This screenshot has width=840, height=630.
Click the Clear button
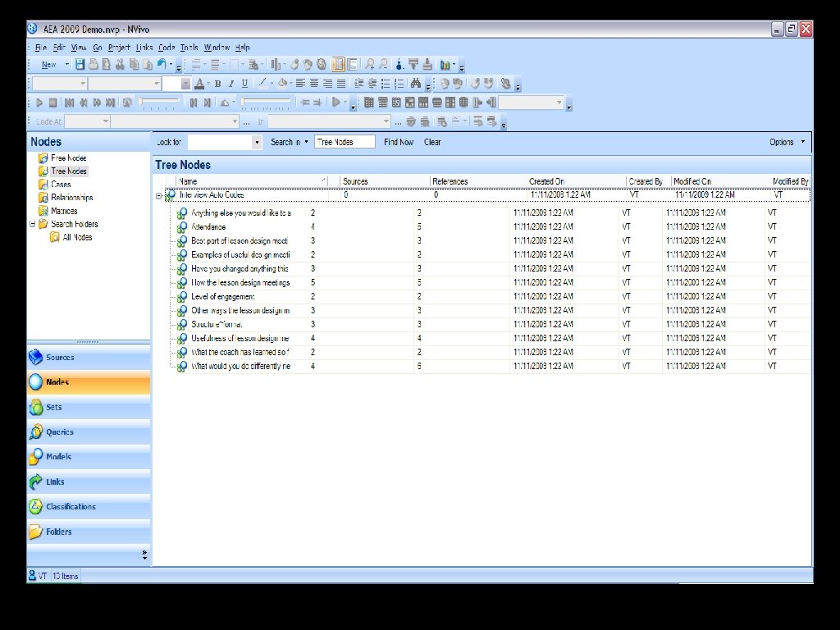click(432, 142)
